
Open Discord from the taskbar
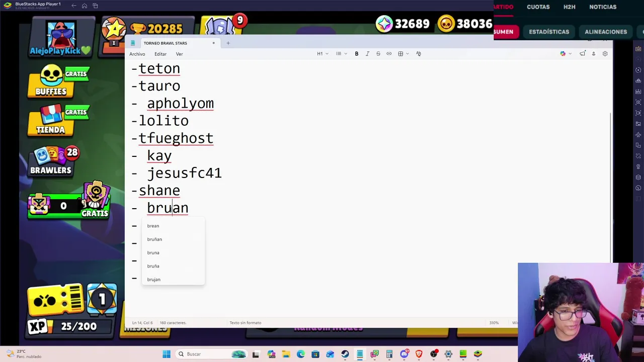(404, 354)
